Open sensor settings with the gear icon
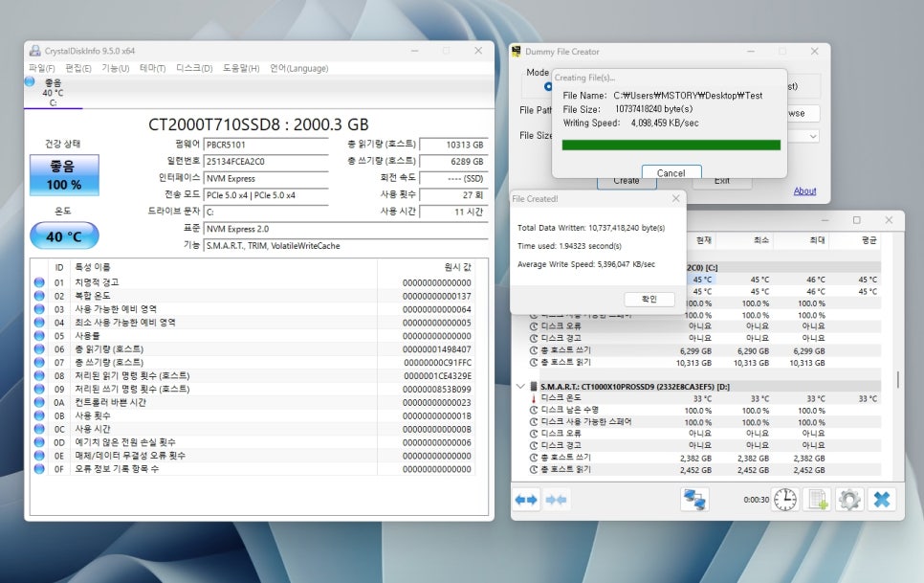 click(x=849, y=500)
